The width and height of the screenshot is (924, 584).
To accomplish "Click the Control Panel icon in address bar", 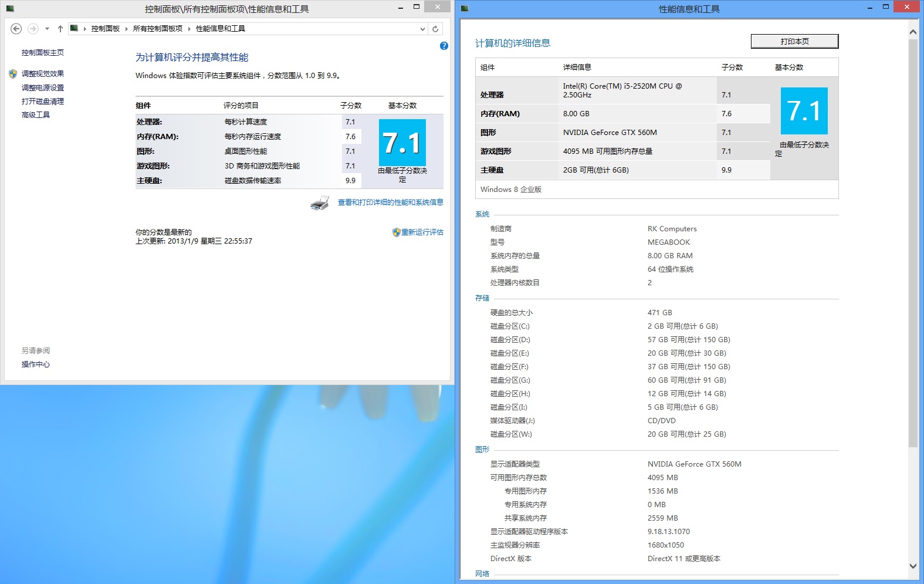I will coord(74,28).
